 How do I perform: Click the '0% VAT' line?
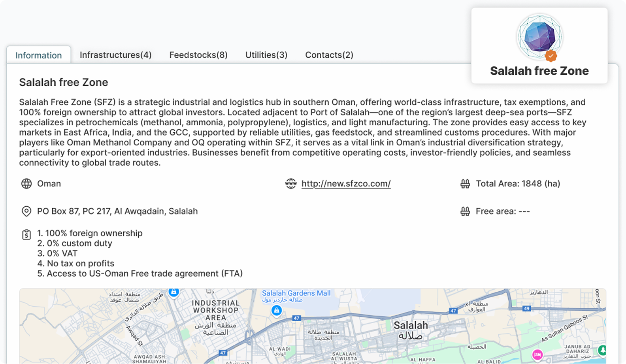coord(57,253)
